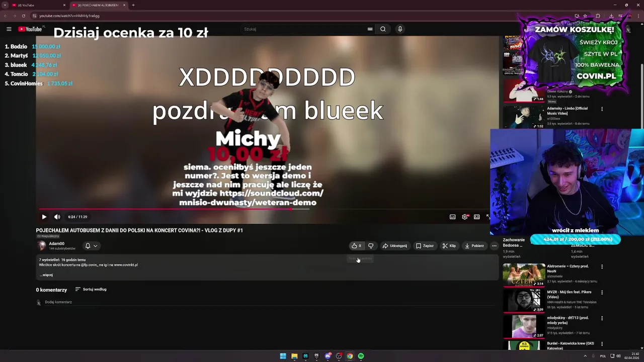Close the (4) YouTube browser tab
Viewport: 644px width, 362px height.
[x=64, y=5]
